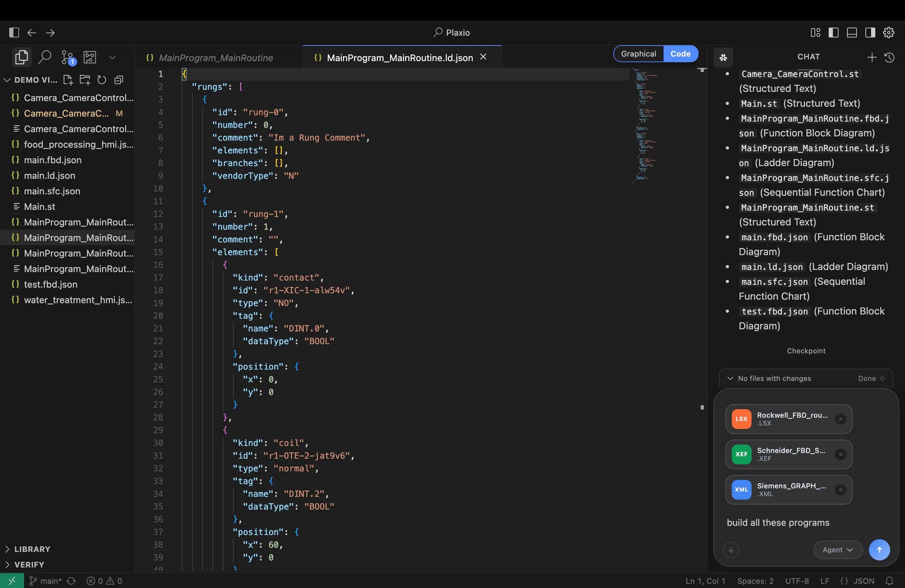Switch to Code view
This screenshot has width=905, height=588.
(x=680, y=54)
